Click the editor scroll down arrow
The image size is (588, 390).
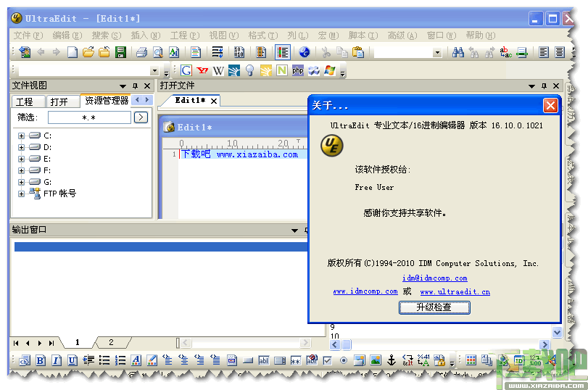(x=557, y=332)
